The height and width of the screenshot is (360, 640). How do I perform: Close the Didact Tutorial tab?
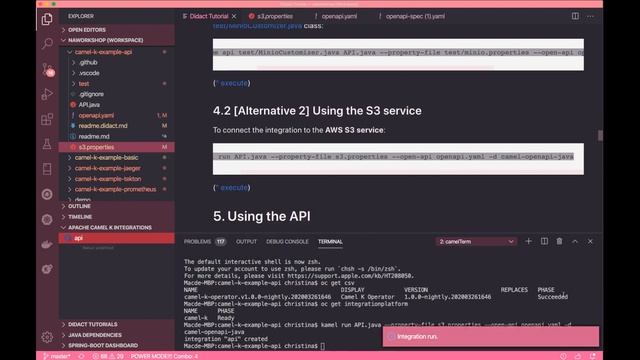tap(234, 16)
